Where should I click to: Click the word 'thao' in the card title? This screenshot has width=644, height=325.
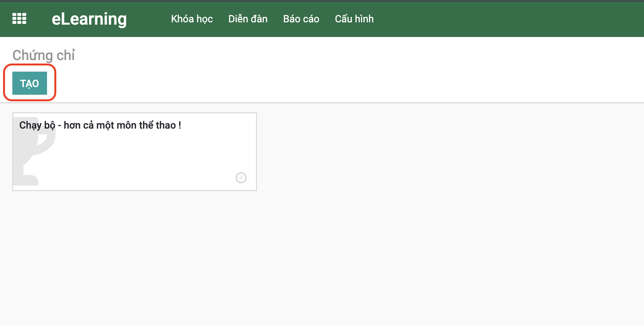coord(166,125)
